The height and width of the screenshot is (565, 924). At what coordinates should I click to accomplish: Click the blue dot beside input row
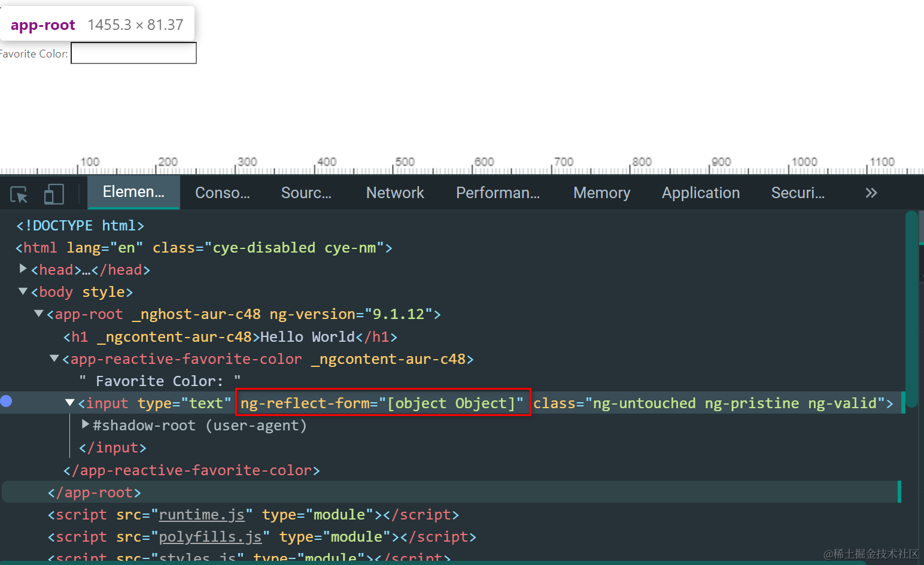coord(6,401)
